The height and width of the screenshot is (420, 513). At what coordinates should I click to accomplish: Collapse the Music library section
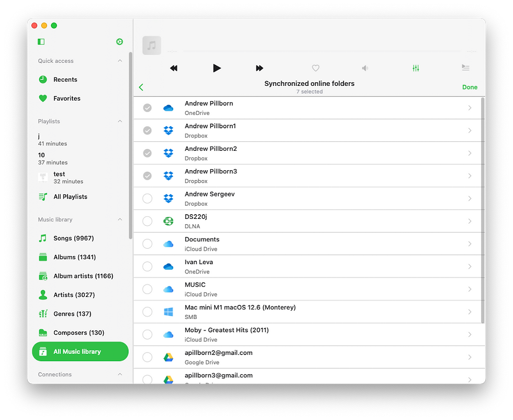[x=120, y=219]
